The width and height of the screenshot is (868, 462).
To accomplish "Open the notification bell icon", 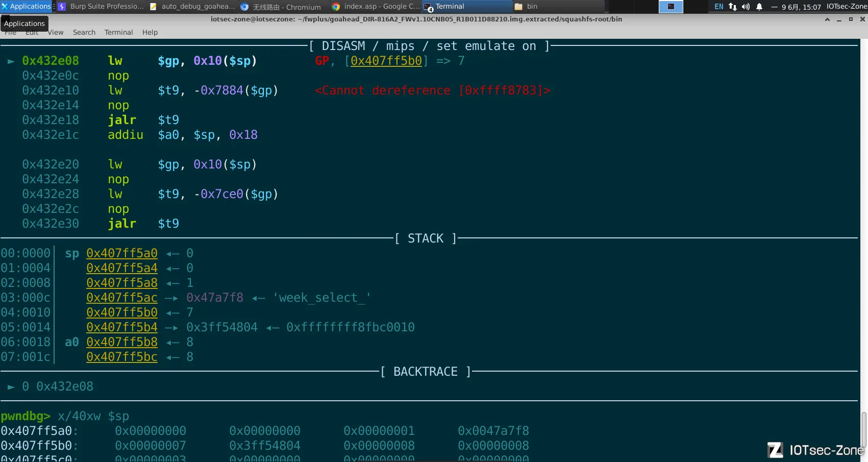I will tap(759, 7).
